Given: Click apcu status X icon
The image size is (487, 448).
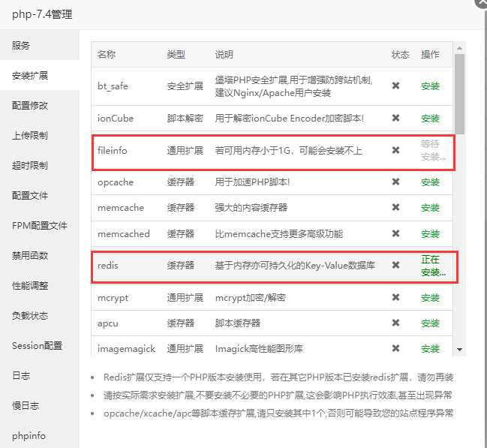Looking at the screenshot, I should (395, 323).
